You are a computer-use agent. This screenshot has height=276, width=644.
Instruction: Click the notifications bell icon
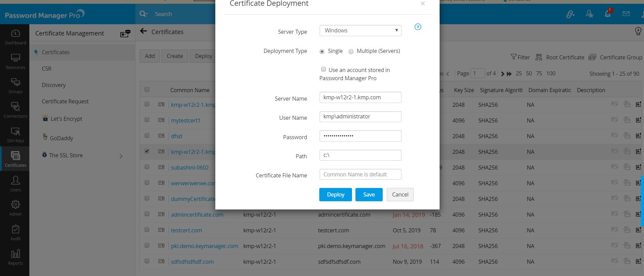(608, 14)
